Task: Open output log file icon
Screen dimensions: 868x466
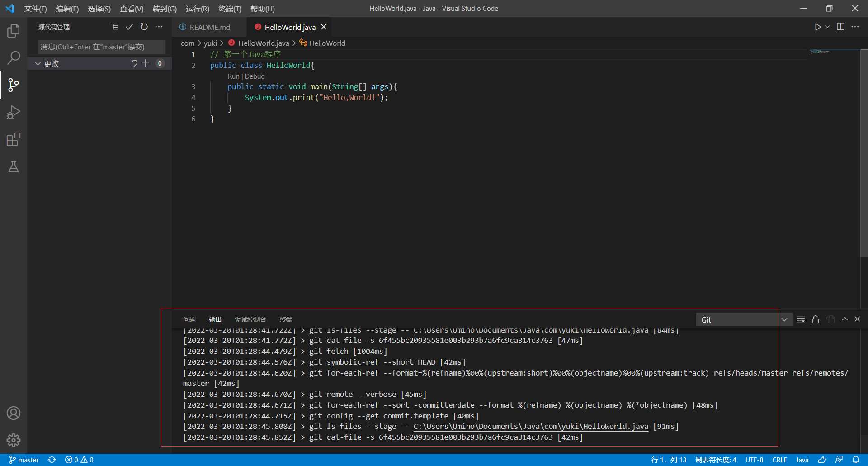Action: click(830, 319)
